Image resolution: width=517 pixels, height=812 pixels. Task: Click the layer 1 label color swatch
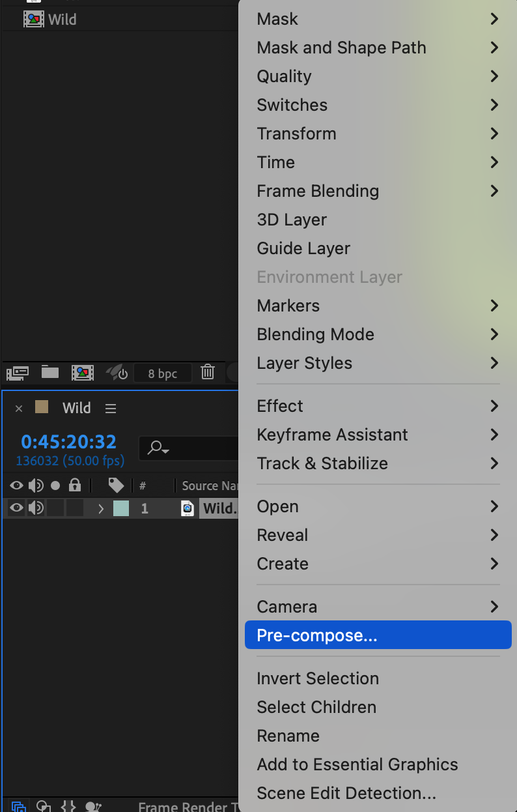tap(121, 508)
